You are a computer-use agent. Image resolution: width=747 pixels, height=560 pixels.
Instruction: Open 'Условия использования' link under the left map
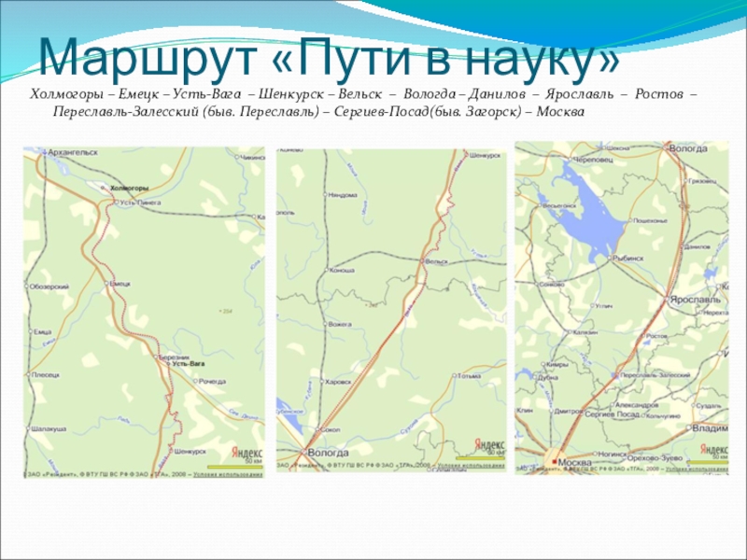pos(228,474)
